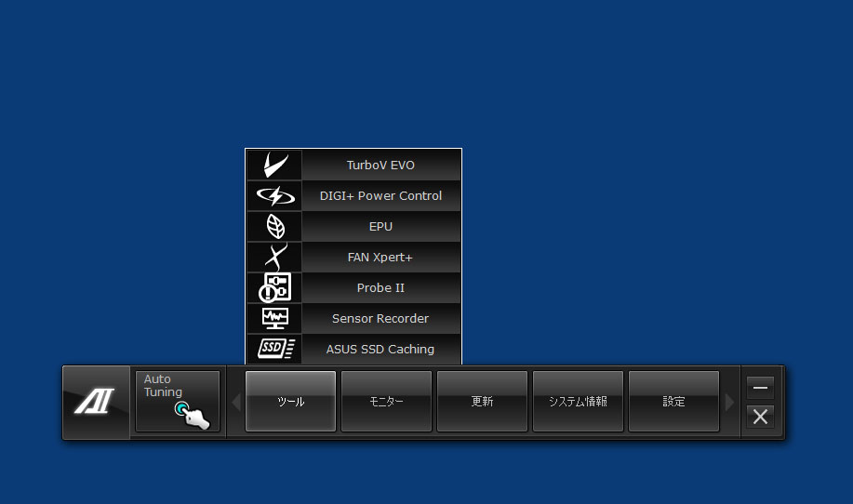Minimize the AI Suite bar

click(x=760, y=388)
